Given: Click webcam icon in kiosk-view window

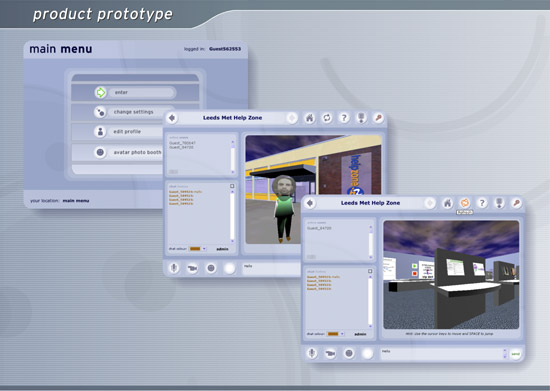Looking at the screenshot, I should point(330,353).
